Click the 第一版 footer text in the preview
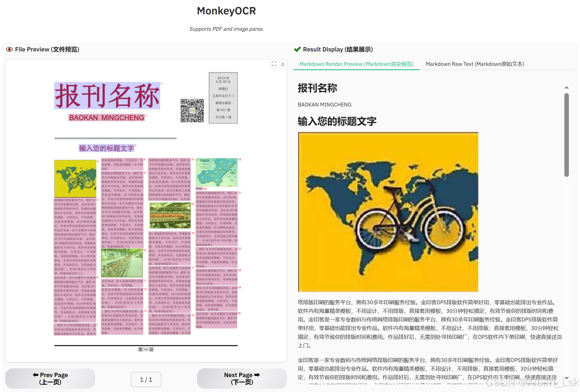580x392 pixels. point(146,350)
